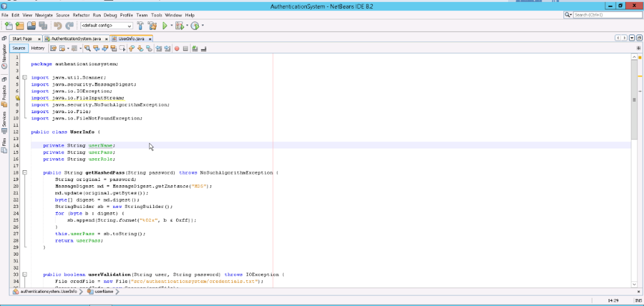Click the New Project toolbar icon

(19, 26)
